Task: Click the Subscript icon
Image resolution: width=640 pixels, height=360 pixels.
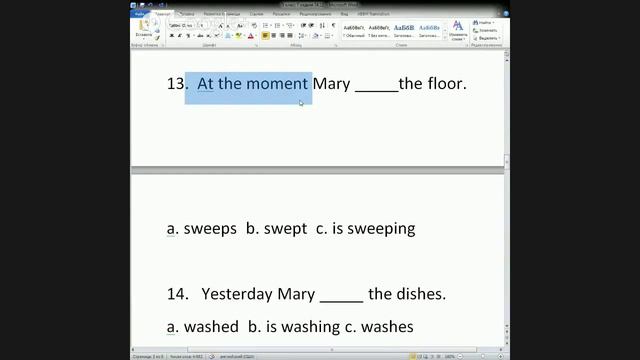Action: [209, 36]
